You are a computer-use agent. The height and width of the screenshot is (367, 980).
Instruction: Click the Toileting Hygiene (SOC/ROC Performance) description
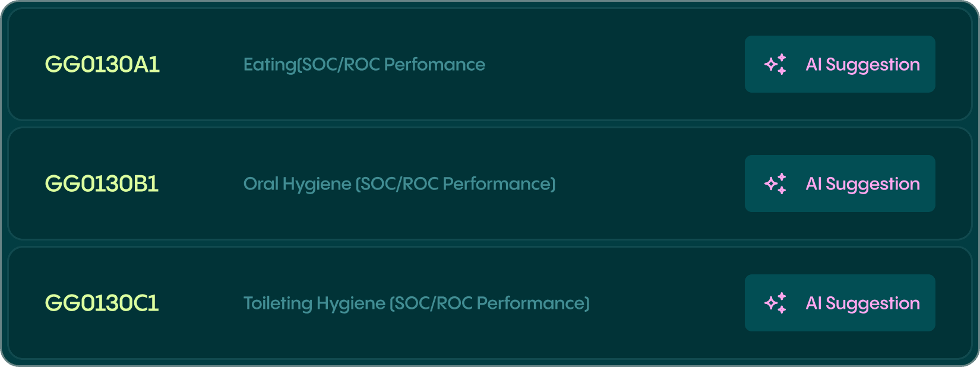416,303
